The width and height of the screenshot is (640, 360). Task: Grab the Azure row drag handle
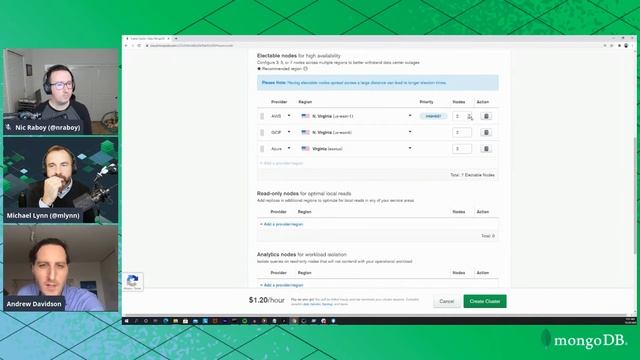tap(262, 149)
